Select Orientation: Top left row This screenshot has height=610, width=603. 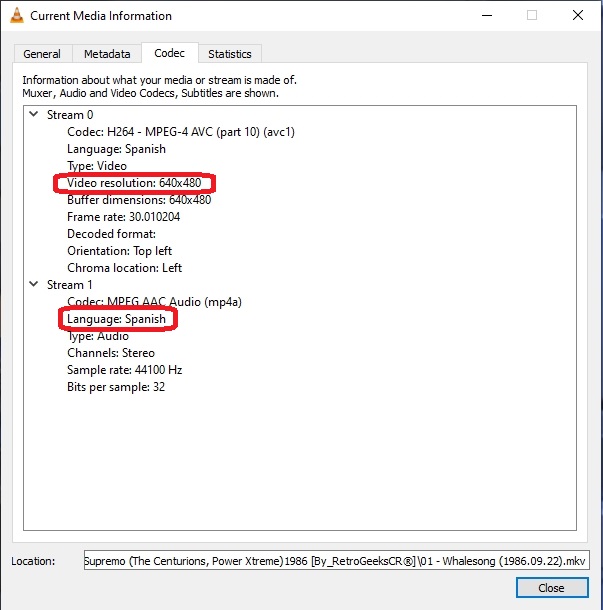(x=119, y=251)
